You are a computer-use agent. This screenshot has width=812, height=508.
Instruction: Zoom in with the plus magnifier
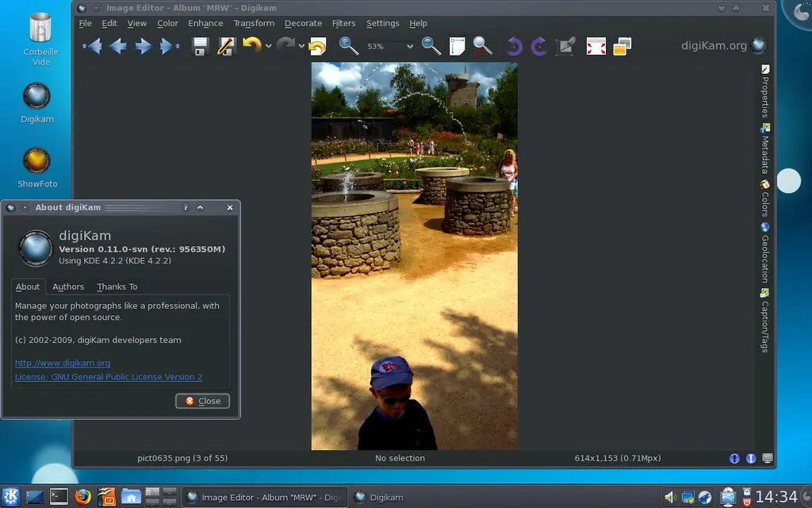[349, 46]
